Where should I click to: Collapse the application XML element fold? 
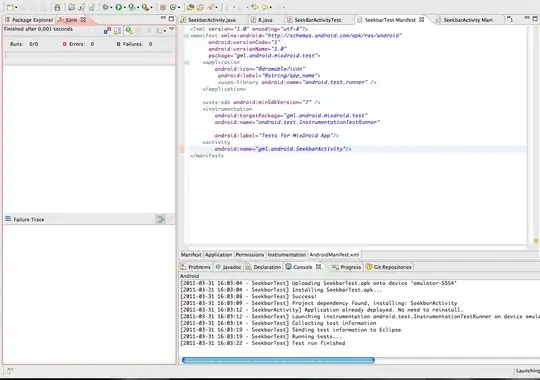click(x=187, y=62)
